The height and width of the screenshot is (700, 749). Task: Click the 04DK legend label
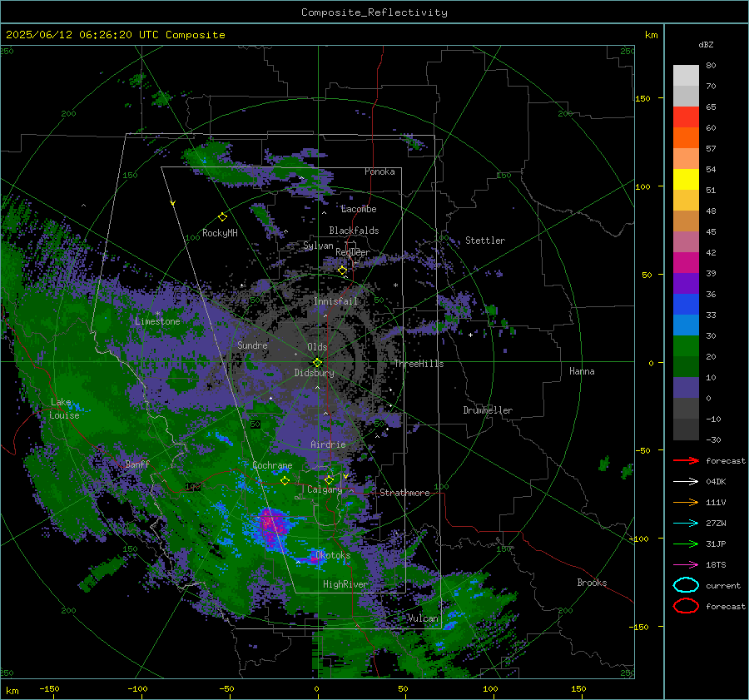(716, 482)
